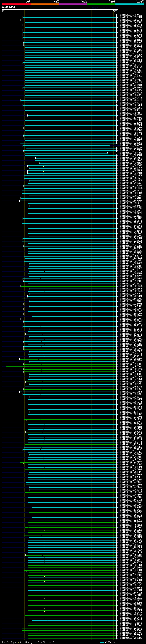
Task: Choose sequence UniRef100_B4KUH4
Action: [x=131, y=238]
